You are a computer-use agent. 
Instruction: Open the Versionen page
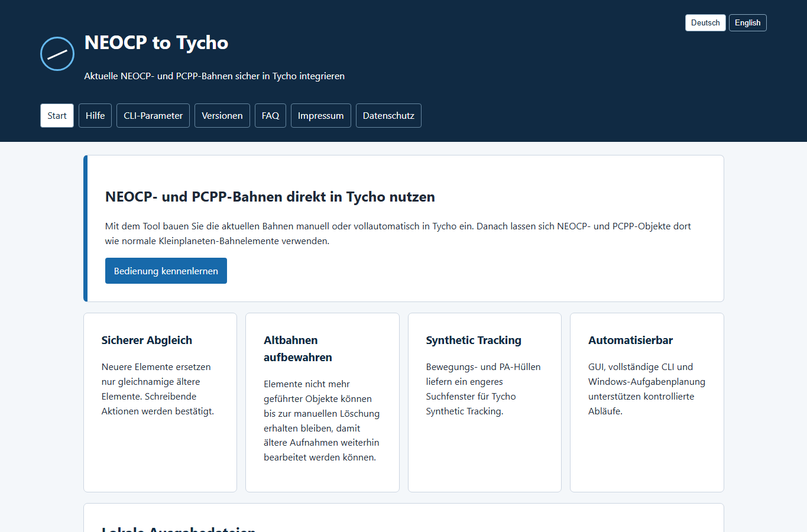222,115
